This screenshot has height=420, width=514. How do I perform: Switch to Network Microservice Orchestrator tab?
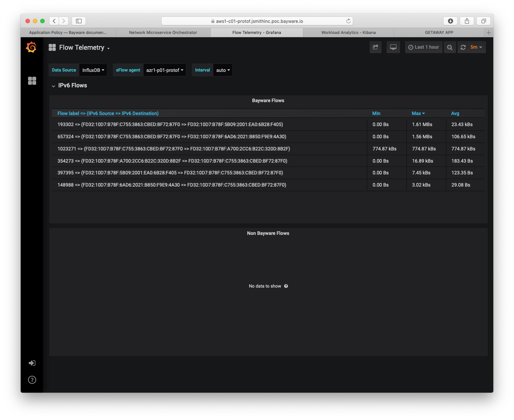(x=163, y=32)
